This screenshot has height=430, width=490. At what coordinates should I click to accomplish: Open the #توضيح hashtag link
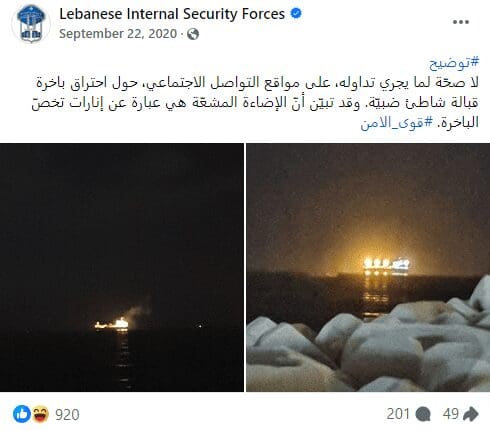coord(454,63)
